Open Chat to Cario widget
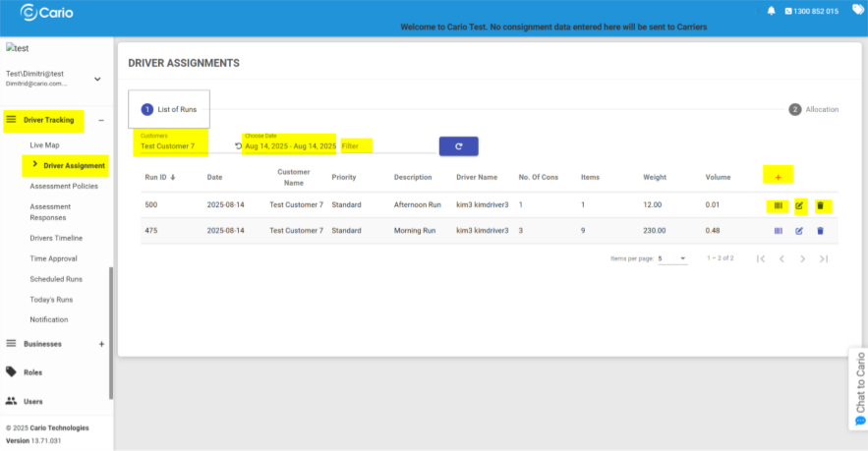The image size is (868, 451). tap(858, 388)
